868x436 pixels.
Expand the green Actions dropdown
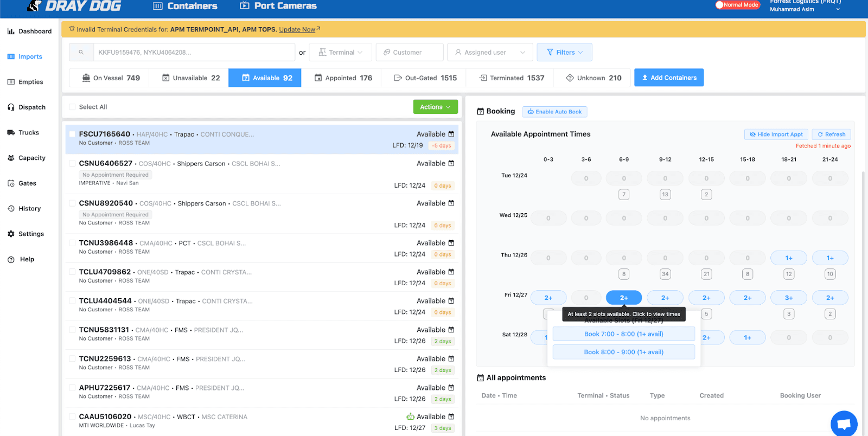pyautogui.click(x=435, y=107)
